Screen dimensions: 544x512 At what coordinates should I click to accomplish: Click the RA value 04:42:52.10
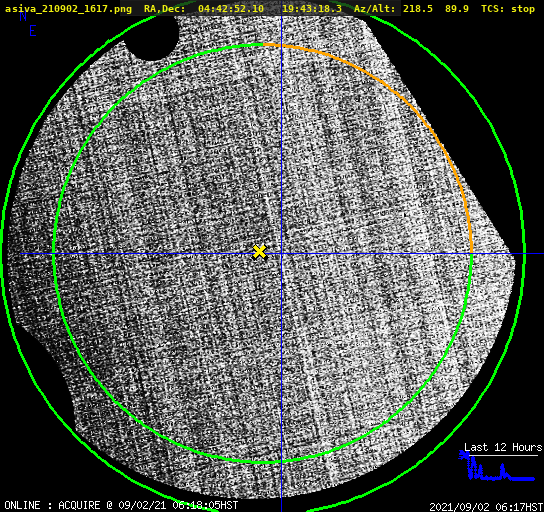click(231, 9)
